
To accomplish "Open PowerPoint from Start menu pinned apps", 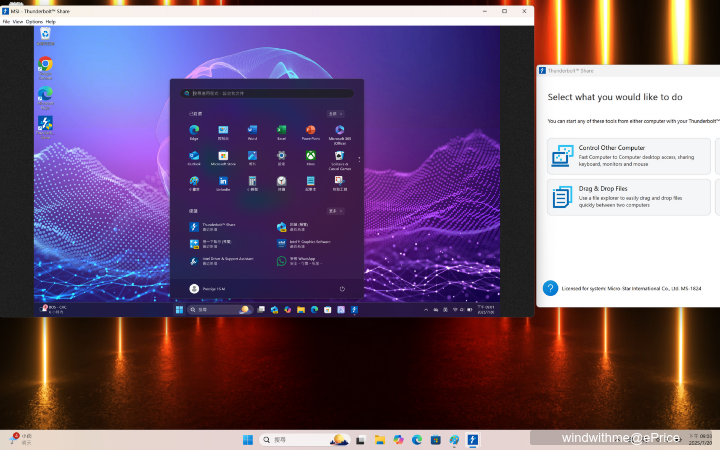I will 310,132.
